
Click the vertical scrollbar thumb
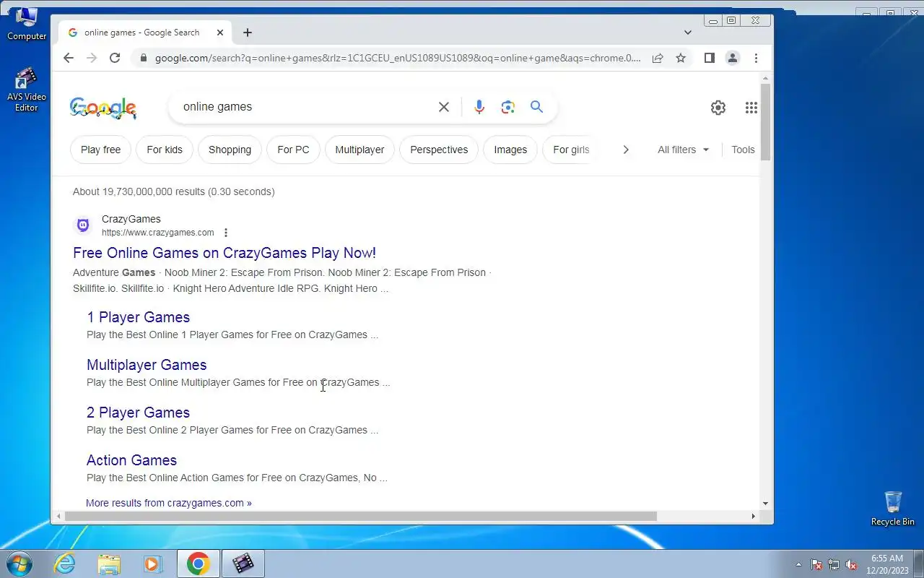[766, 121]
